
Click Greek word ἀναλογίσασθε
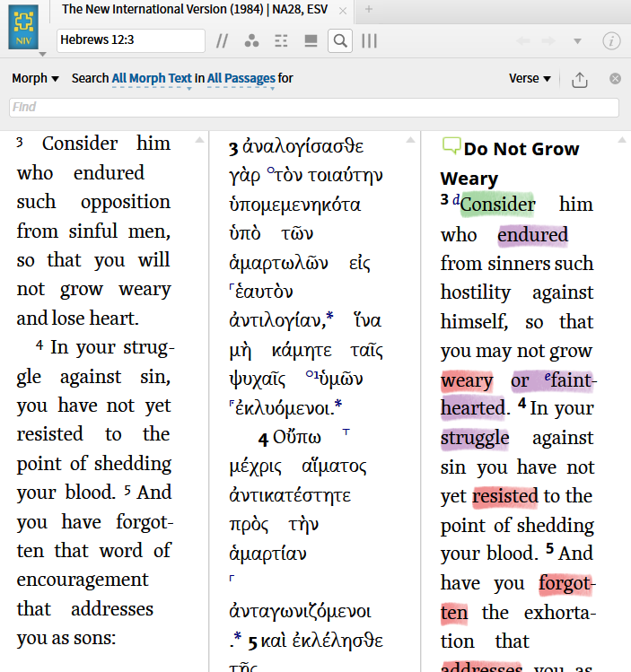click(x=303, y=147)
